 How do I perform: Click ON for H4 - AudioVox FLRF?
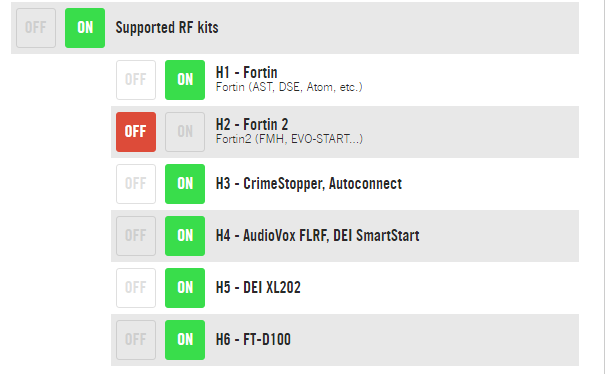pyautogui.click(x=185, y=236)
